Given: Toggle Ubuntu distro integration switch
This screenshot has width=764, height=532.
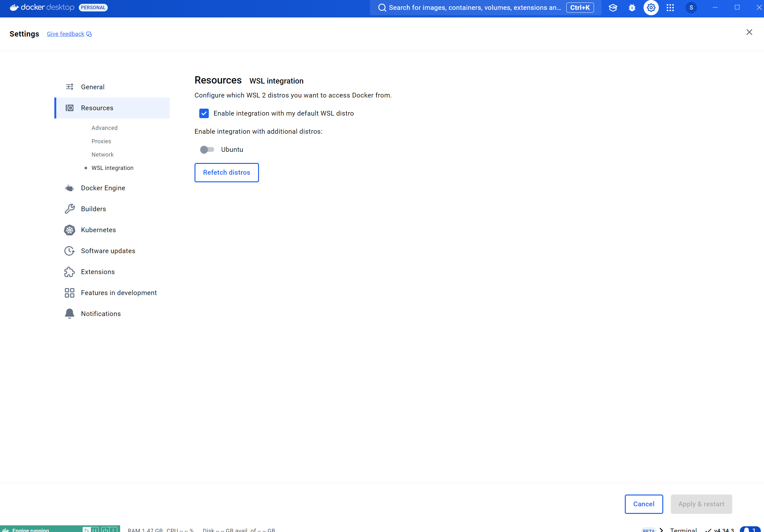Looking at the screenshot, I should click(207, 150).
